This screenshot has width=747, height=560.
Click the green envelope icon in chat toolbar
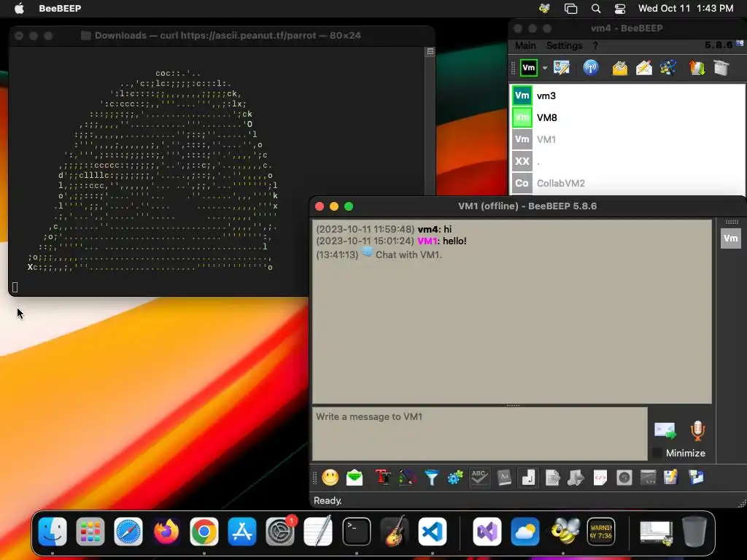[355, 477]
